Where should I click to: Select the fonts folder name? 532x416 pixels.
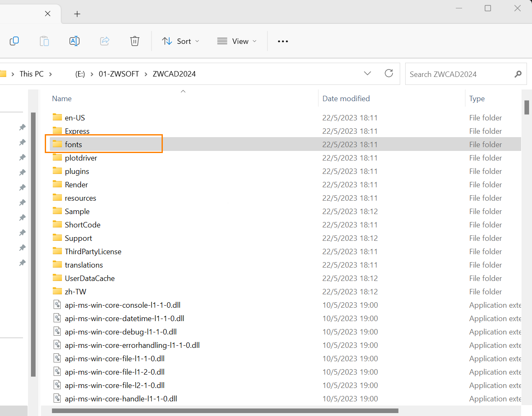[73, 144]
